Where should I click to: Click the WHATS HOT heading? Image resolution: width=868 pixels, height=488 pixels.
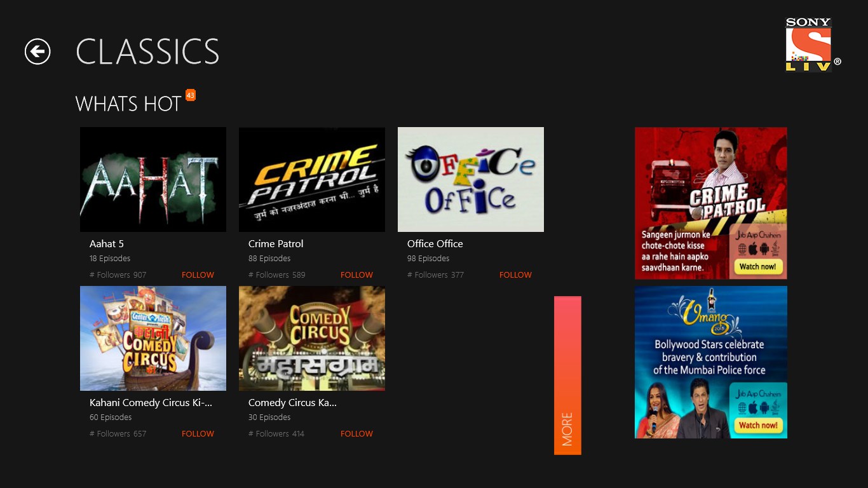[129, 104]
